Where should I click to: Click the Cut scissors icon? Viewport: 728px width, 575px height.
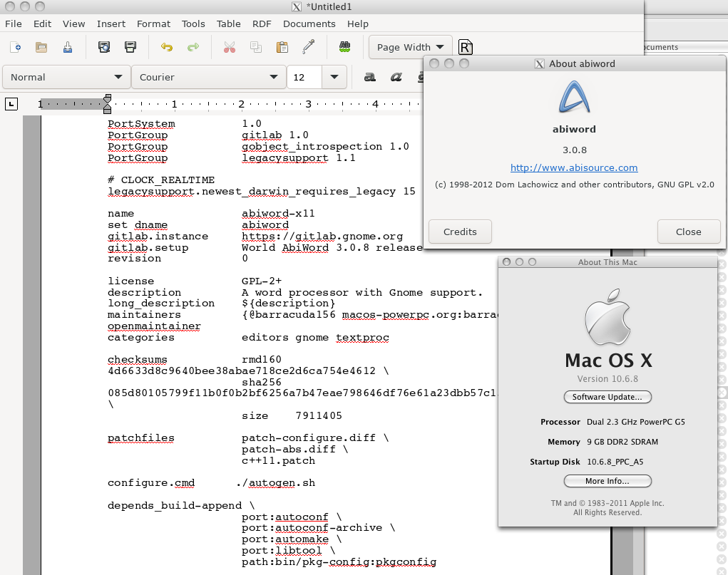(230, 47)
